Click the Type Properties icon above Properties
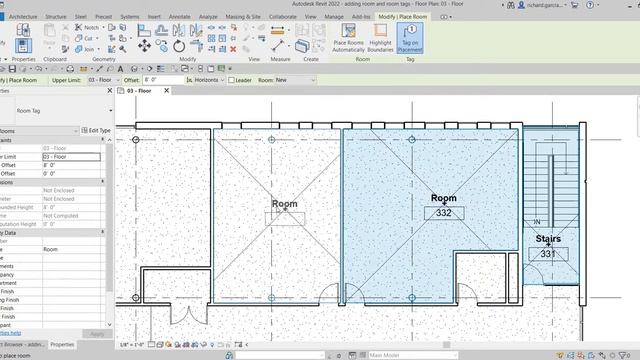This screenshot has width=640, height=360. [x=23, y=29]
